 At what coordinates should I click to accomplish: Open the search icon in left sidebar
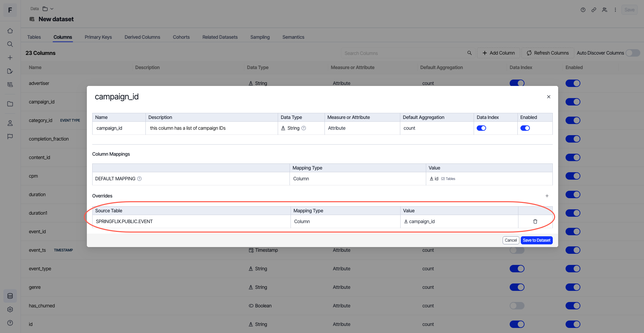click(10, 44)
